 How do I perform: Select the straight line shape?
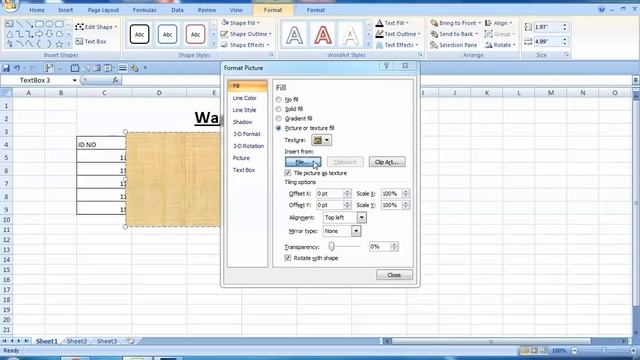[x=19, y=24]
